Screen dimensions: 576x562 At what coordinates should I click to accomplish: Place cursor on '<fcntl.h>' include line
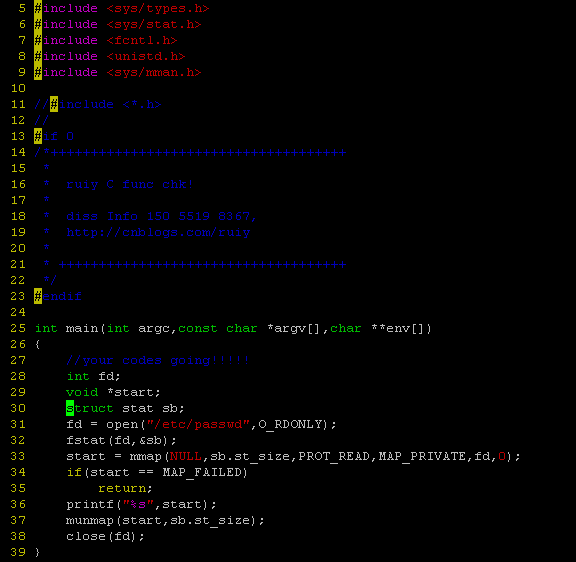141,40
